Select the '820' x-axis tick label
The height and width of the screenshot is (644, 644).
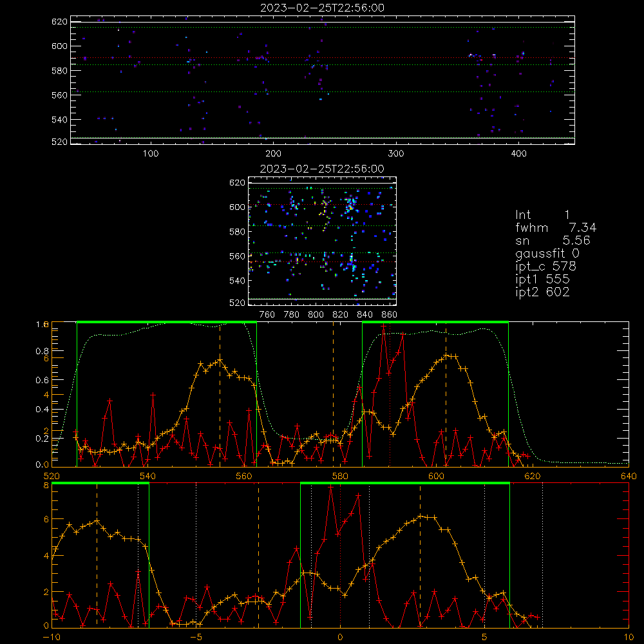pos(341,315)
